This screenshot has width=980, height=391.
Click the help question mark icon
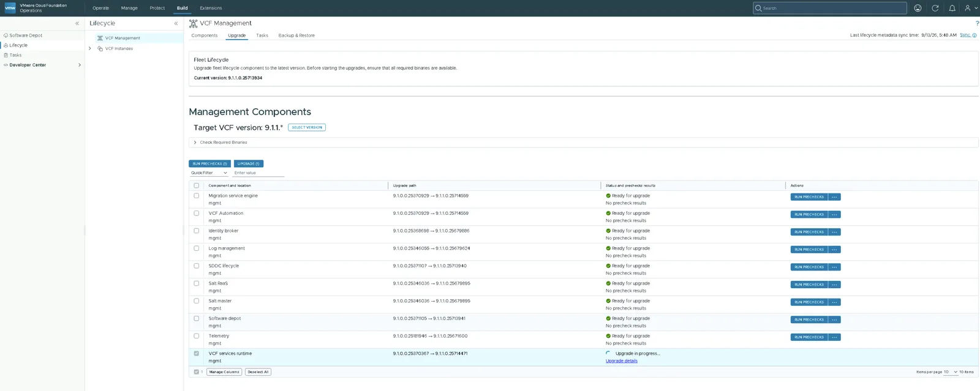click(977, 23)
